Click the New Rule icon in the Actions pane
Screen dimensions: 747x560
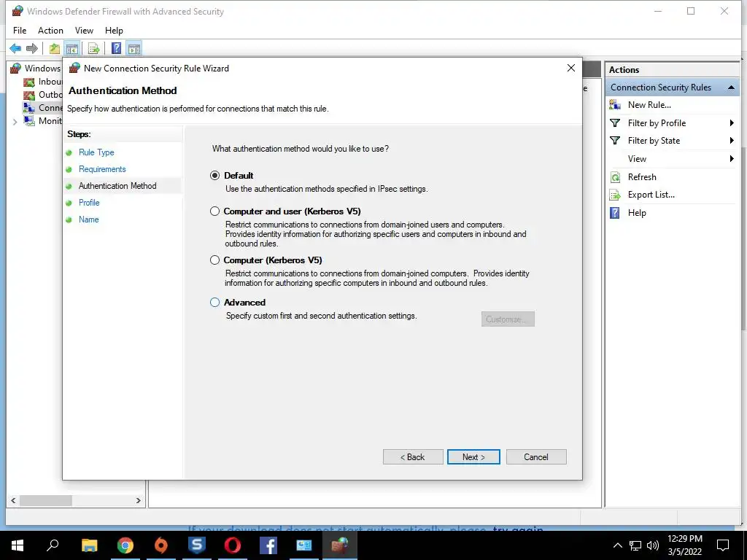[x=615, y=105]
